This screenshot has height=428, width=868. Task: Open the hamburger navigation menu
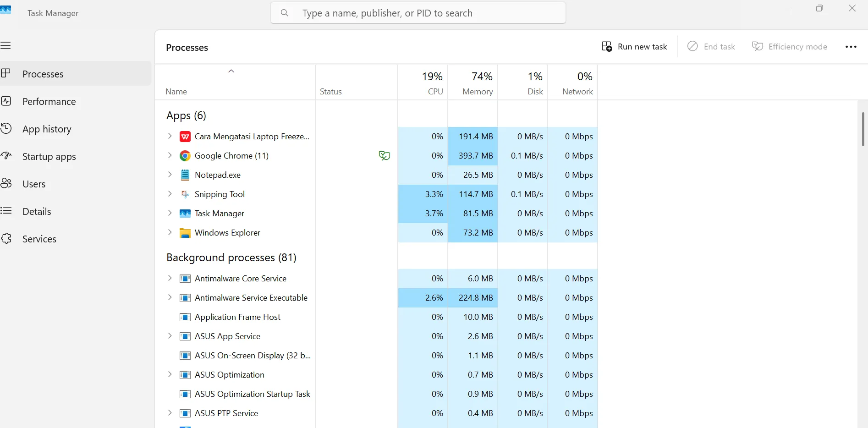[5, 45]
